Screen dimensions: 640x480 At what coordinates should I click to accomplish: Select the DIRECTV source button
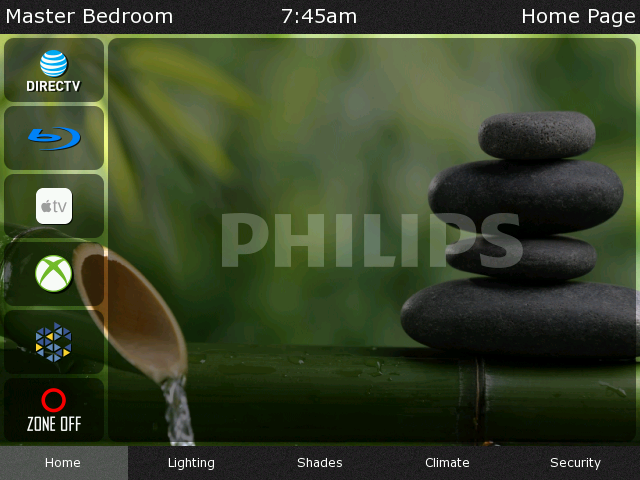[x=54, y=70]
